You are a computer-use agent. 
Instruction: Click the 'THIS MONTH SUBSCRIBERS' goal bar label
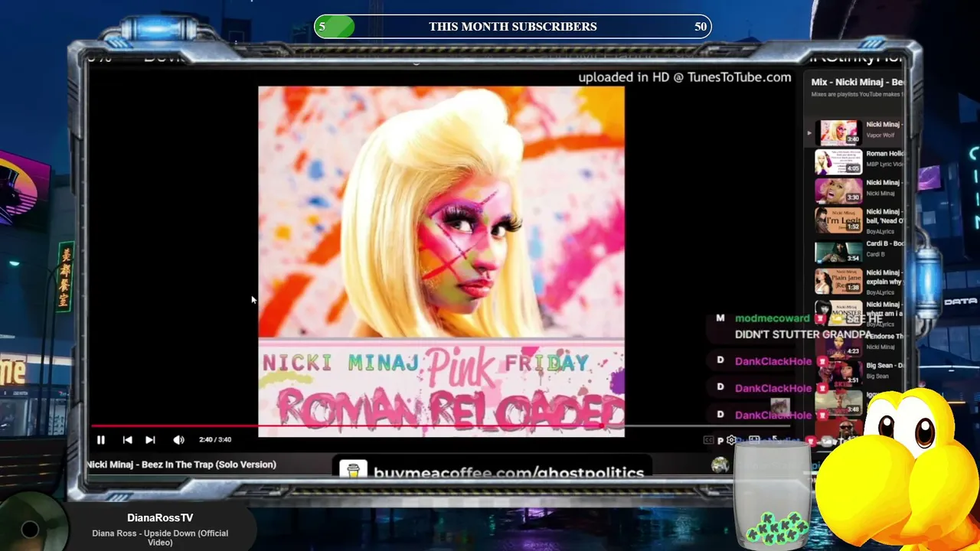click(x=513, y=27)
